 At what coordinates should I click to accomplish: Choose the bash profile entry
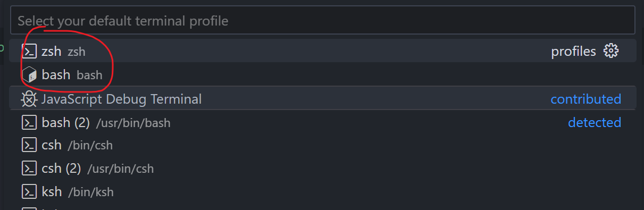click(x=323, y=74)
